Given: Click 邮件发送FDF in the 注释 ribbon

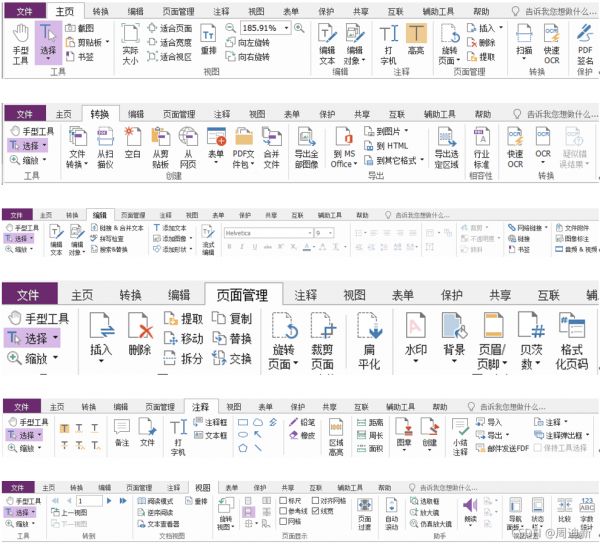Looking at the screenshot, I should point(502,448).
